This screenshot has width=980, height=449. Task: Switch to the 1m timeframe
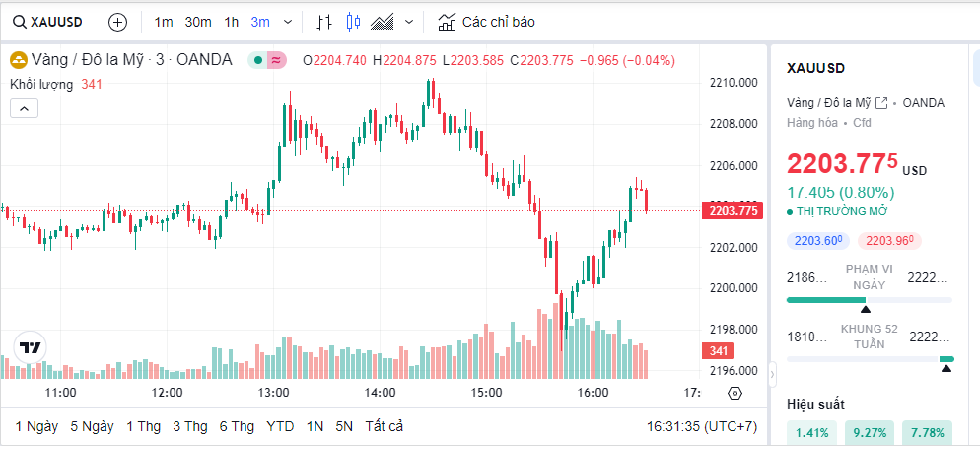(x=164, y=22)
